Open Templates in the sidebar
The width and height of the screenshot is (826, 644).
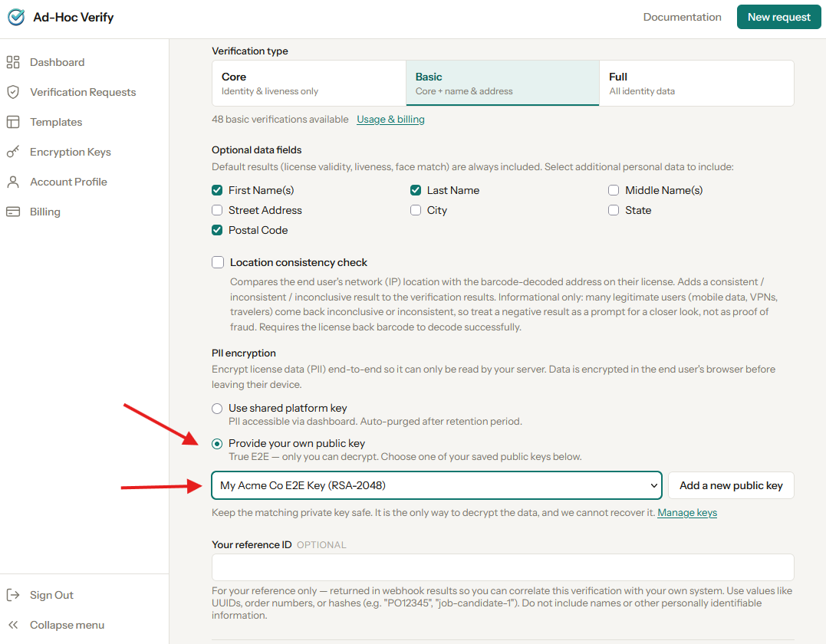pyautogui.click(x=56, y=122)
